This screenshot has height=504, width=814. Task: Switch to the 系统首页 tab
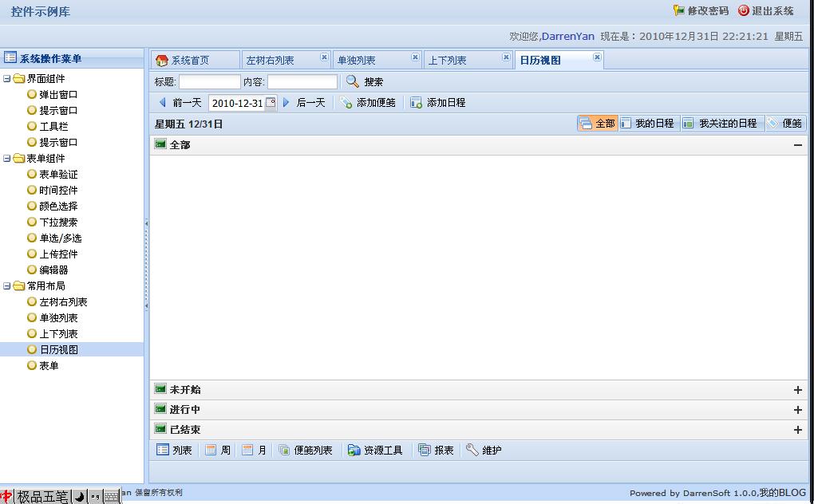click(190, 61)
